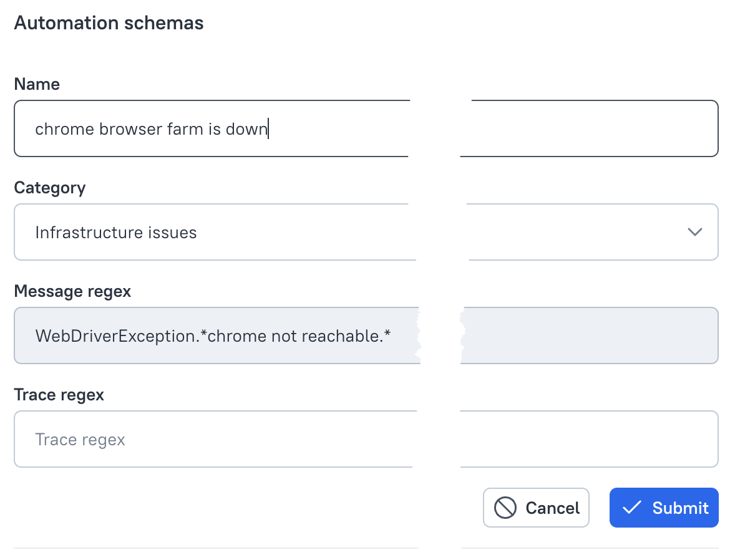Click the Category field label
730x560 pixels.
tap(49, 188)
